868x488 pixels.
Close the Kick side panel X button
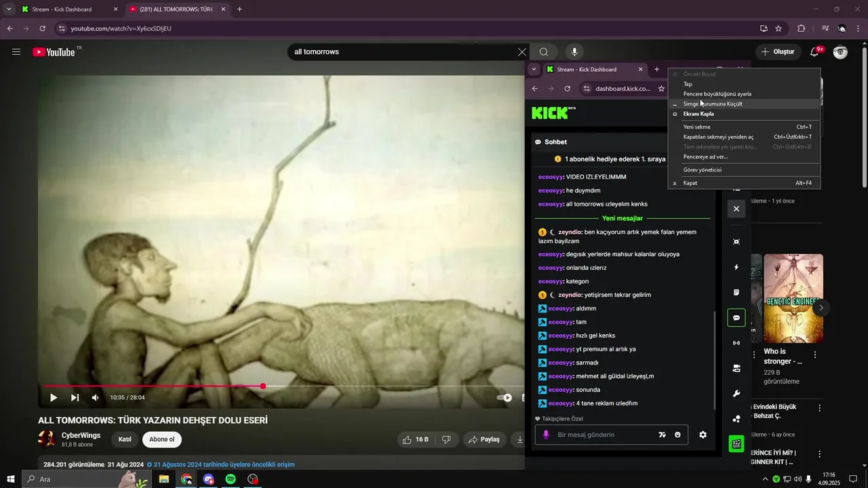click(736, 209)
